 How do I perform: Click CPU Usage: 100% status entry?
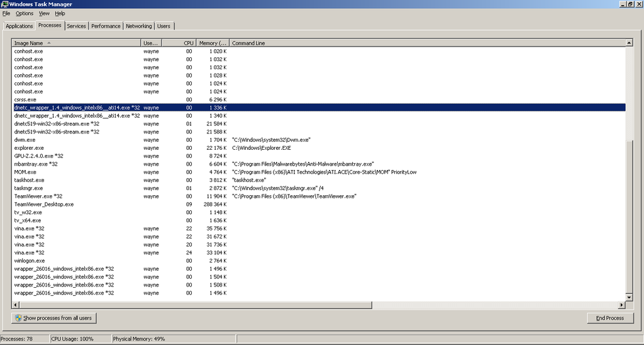point(80,339)
